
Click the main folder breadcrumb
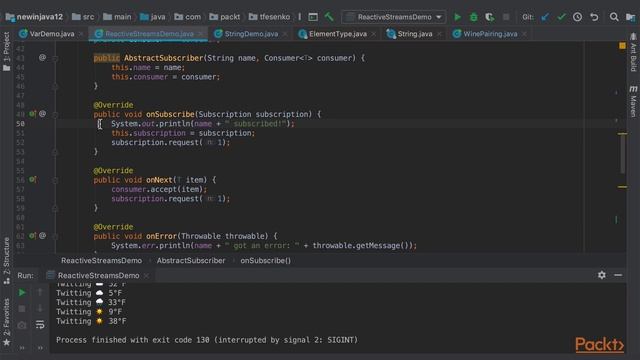pyautogui.click(x=117, y=17)
